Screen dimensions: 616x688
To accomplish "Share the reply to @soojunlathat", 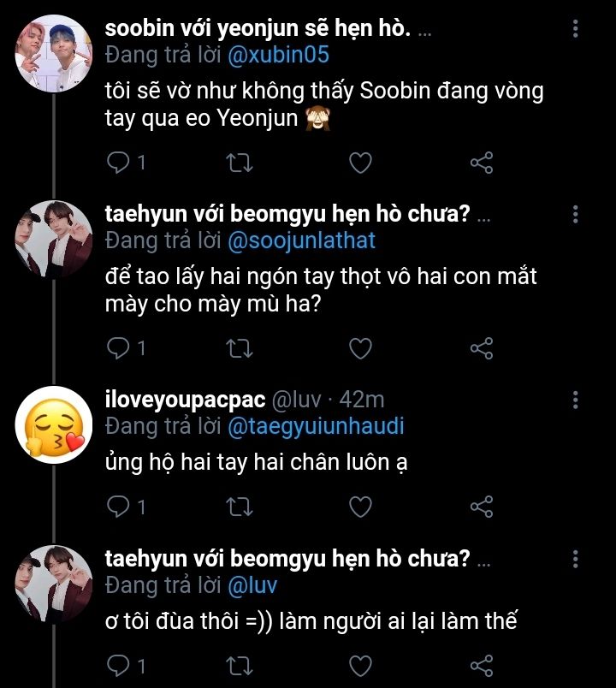I will click(482, 347).
